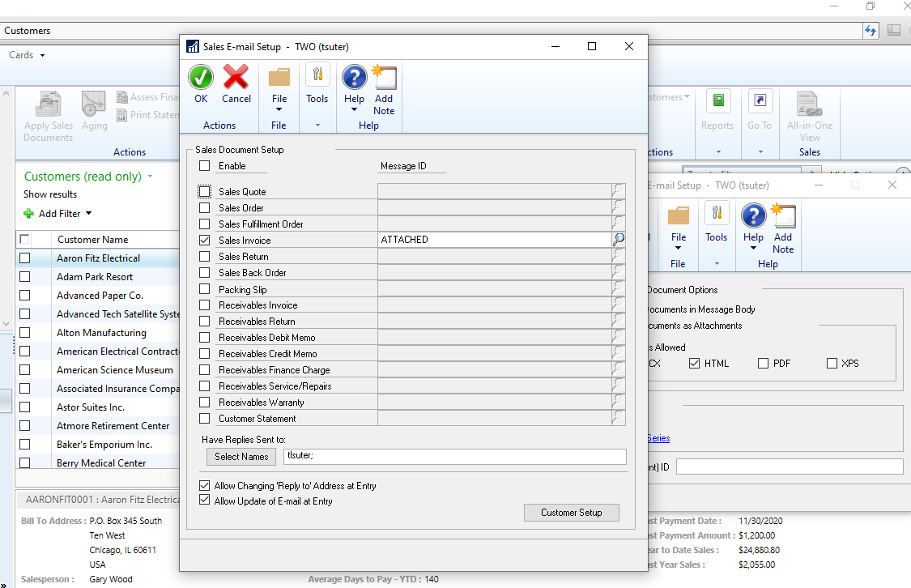Click the refresh arrows icon beside the Customers breadcrumb bar

(871, 30)
